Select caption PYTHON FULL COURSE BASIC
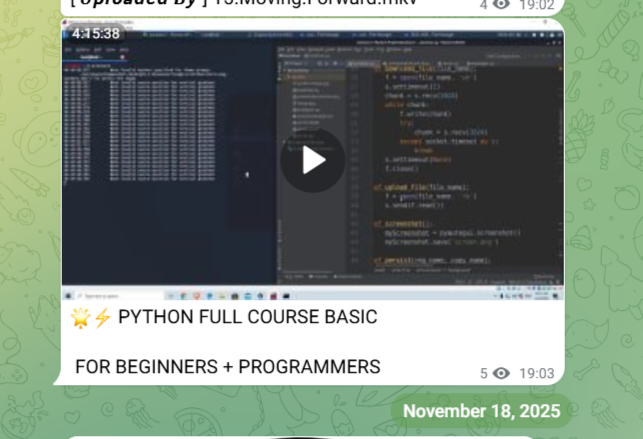643x439 pixels. pos(248,317)
